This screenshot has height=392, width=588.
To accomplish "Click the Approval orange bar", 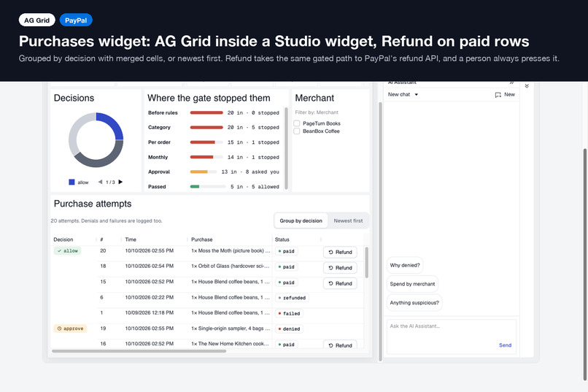I will pyautogui.click(x=198, y=172).
